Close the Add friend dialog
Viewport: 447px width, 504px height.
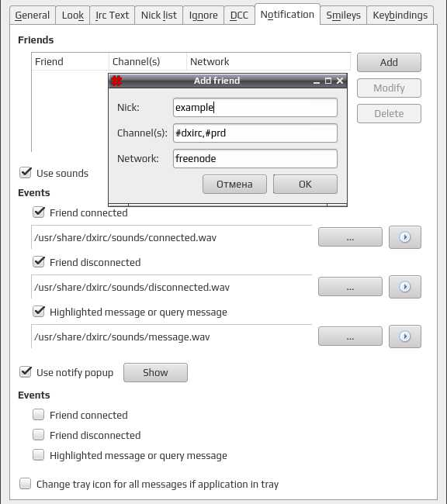click(340, 81)
